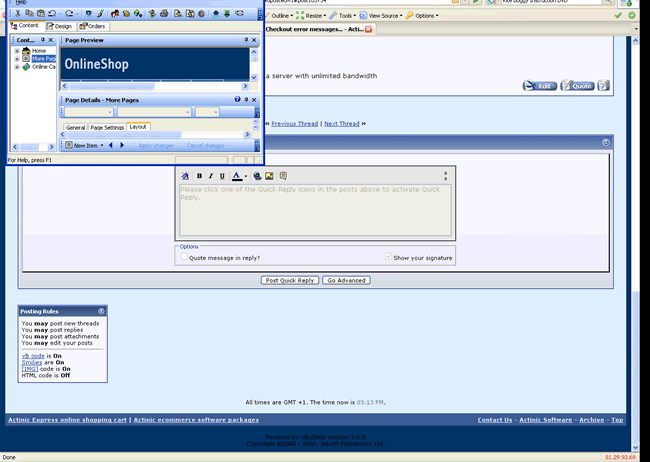Screen dimensions: 650x462
Task: Click the Bold icon in Quick Reply editor
Action: click(198, 176)
